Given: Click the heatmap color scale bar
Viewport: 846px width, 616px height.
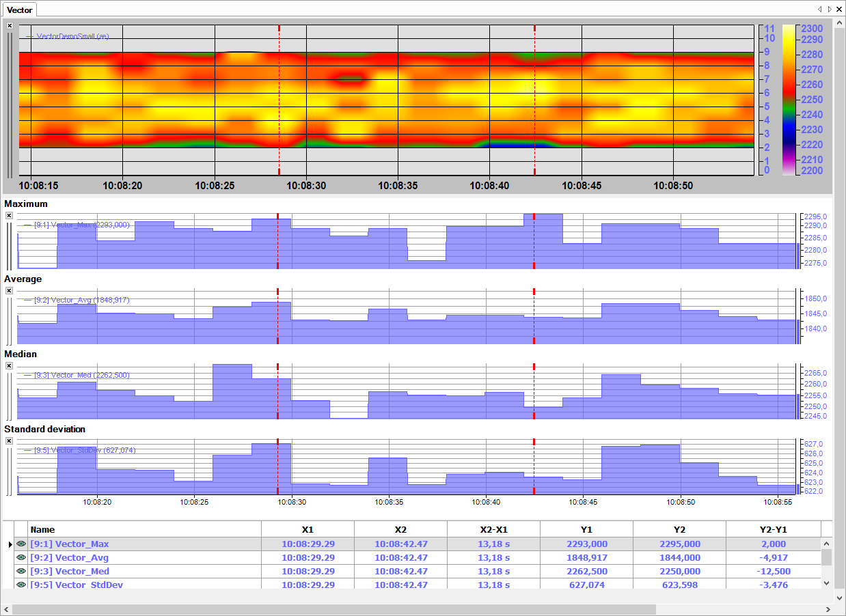Looking at the screenshot, I should pos(789,100).
